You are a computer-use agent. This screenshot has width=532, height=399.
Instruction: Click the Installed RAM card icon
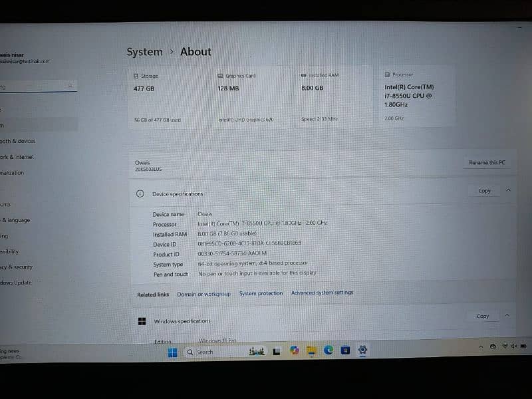pos(304,75)
